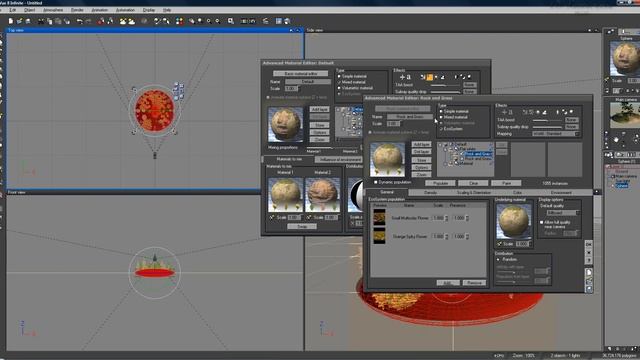Viewport: 640px width, 360px height.
Task: Click the Paint button
Action: (506, 183)
